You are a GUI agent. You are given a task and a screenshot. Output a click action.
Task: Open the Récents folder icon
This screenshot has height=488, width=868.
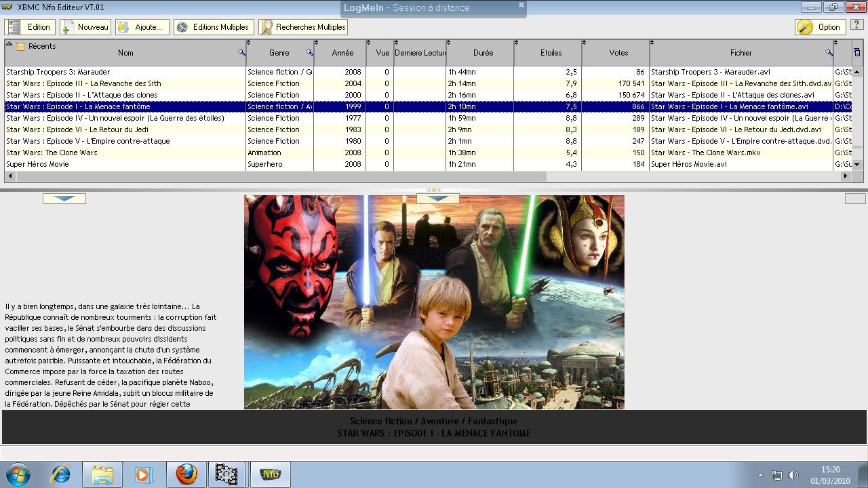pos(20,47)
